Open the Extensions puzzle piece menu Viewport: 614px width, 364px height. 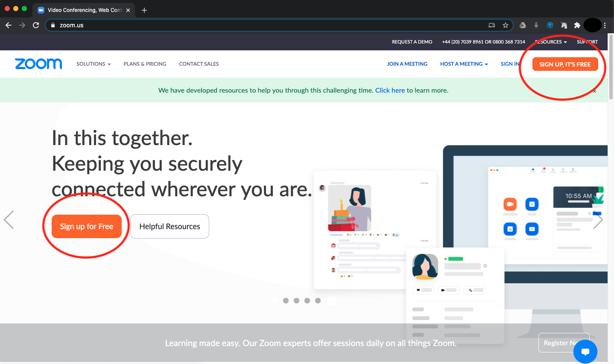coord(577,25)
